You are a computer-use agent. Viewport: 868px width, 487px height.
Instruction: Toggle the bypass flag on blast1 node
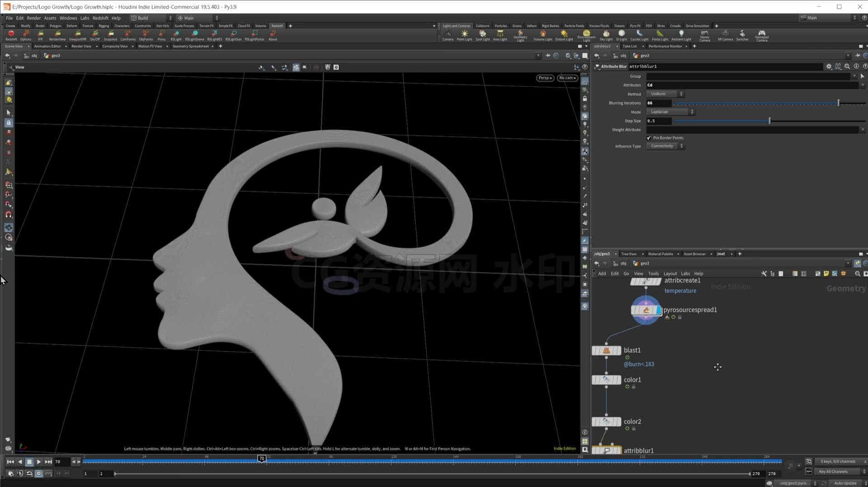[x=595, y=350]
